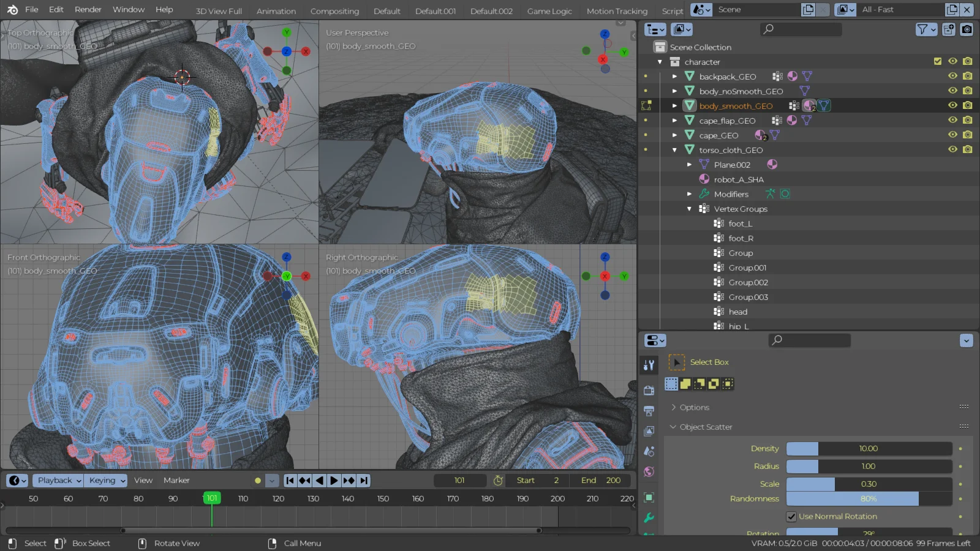This screenshot has width=980, height=551.
Task: Click the New Collection icon in the Outliner
Action: [x=948, y=29]
